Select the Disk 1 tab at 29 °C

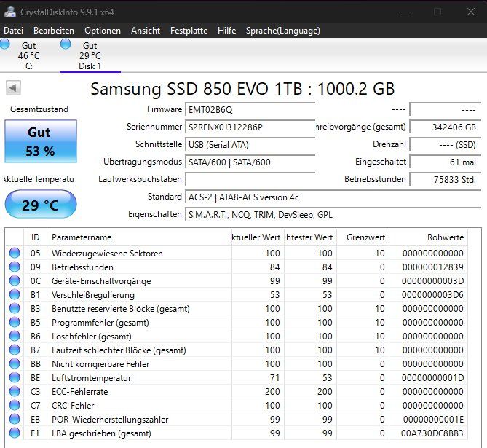click(90, 55)
